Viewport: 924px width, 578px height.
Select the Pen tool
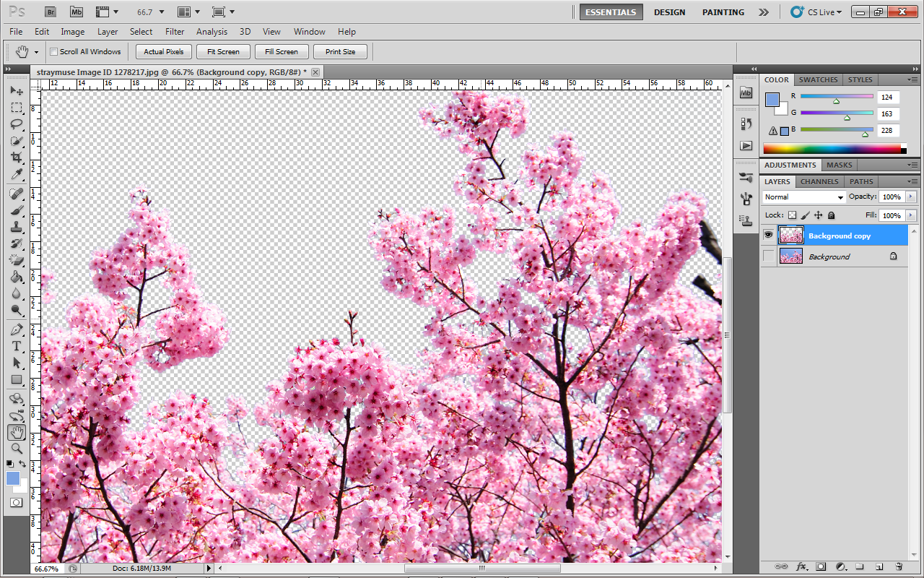coord(17,329)
